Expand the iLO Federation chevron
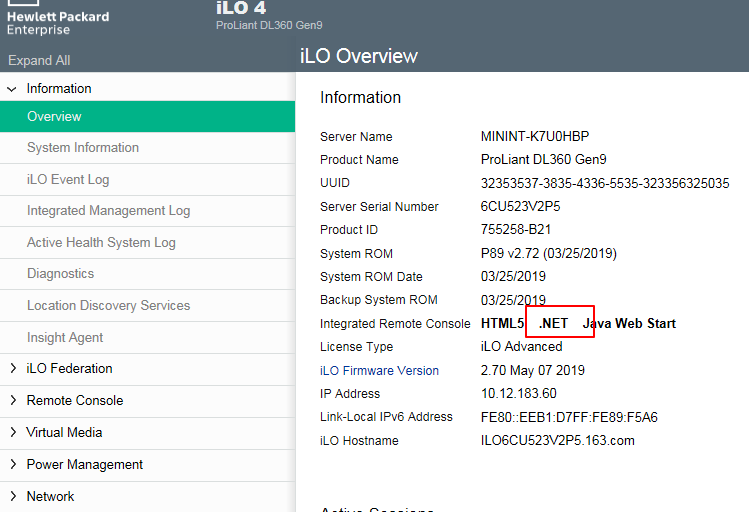This screenshot has width=749, height=512. click(13, 368)
